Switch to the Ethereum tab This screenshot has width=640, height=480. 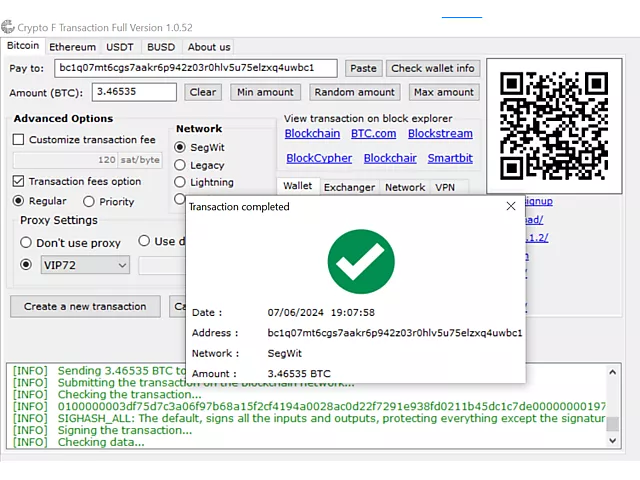[x=72, y=47]
